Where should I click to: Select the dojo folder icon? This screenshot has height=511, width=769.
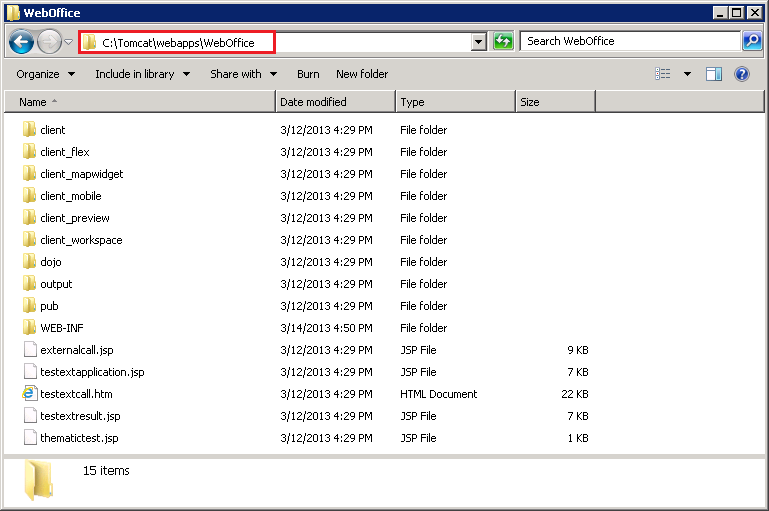(x=29, y=261)
